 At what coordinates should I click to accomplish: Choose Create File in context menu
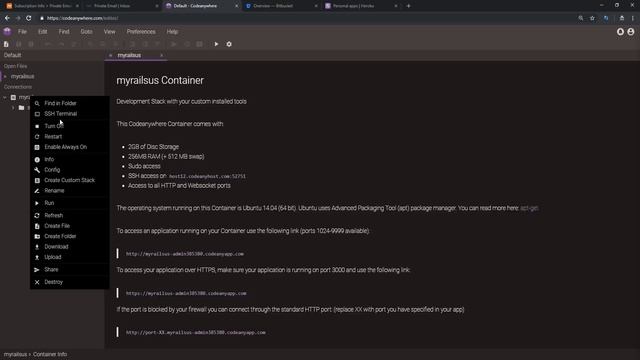coord(69,226)
